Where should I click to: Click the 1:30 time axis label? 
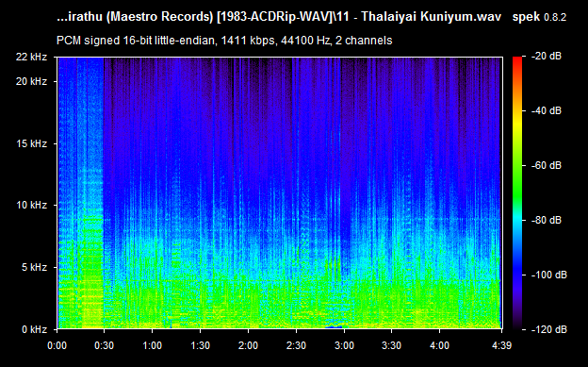click(x=201, y=345)
